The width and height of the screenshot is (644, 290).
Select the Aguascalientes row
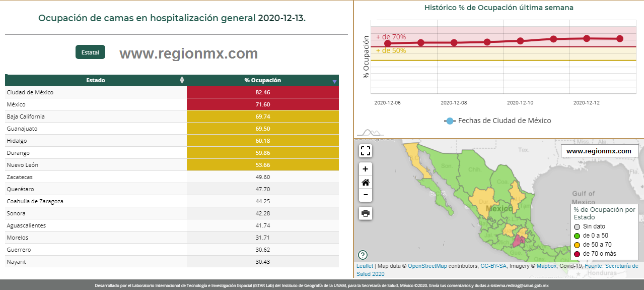172,225
